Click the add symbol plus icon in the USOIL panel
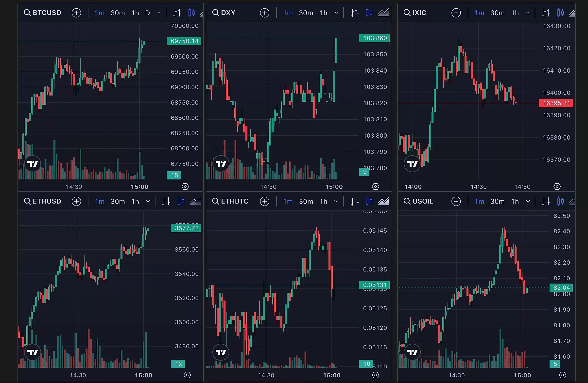Screen dimensions: 588x383 coord(456,201)
